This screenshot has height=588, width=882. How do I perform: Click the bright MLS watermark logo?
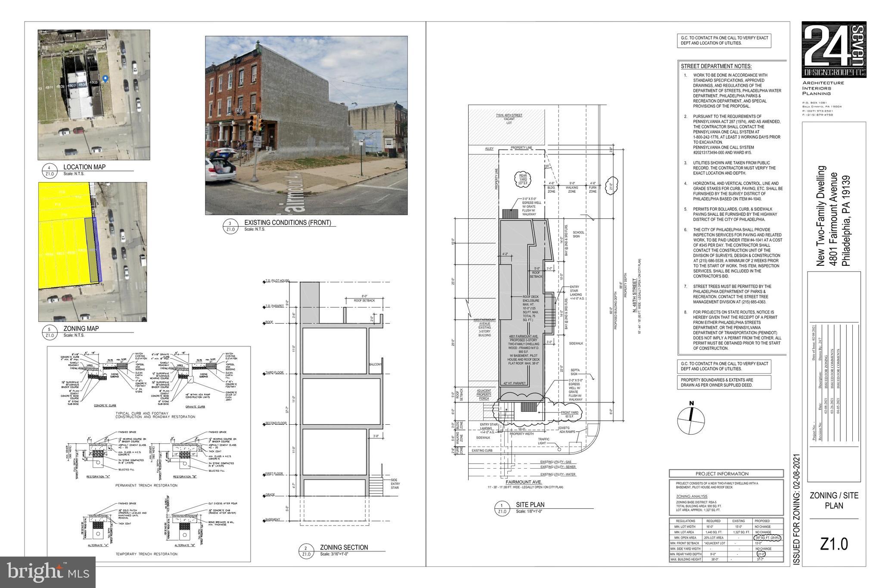pyautogui.click(x=48, y=572)
